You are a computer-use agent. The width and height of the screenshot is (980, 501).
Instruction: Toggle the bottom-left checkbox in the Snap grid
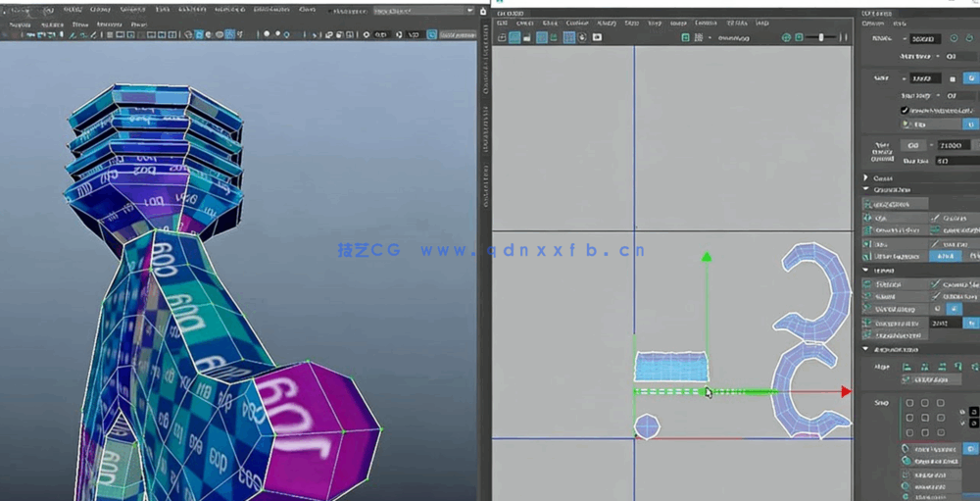(x=909, y=432)
